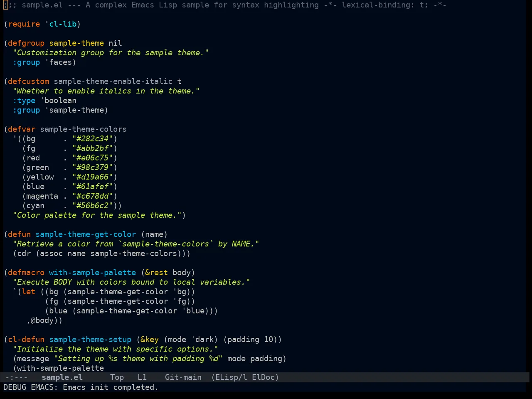Click the "#c678dd" color string

(93, 196)
